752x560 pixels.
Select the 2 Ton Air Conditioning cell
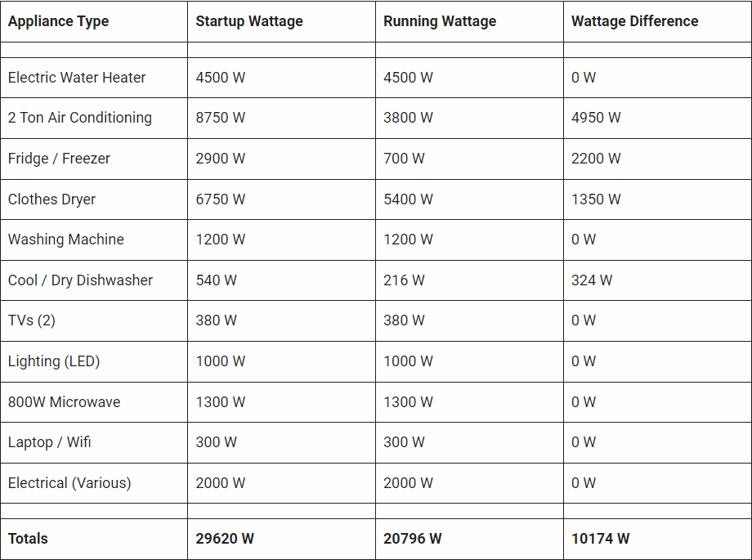point(80,118)
